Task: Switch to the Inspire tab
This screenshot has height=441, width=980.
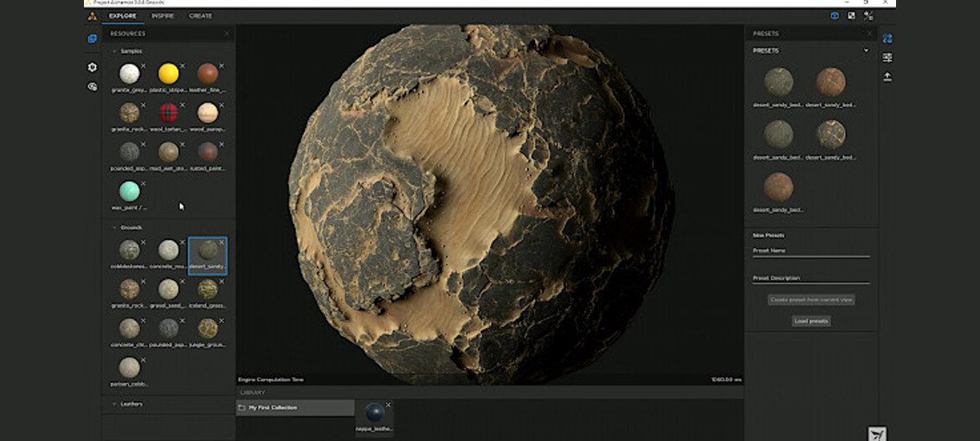Action: click(x=162, y=16)
